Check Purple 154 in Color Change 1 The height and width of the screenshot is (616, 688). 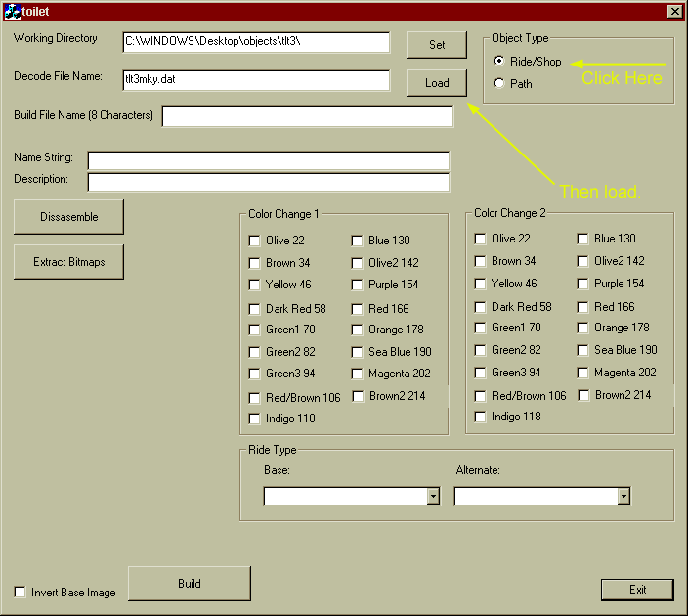[357, 285]
